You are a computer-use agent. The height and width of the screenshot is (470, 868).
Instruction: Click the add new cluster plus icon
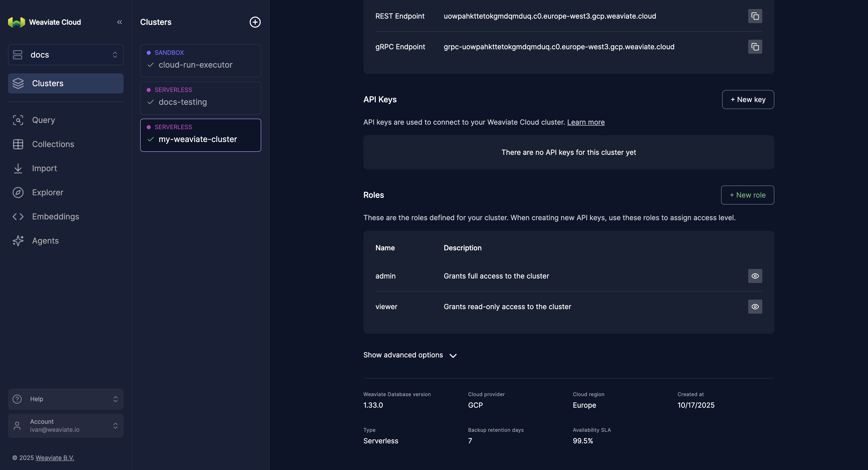(255, 22)
